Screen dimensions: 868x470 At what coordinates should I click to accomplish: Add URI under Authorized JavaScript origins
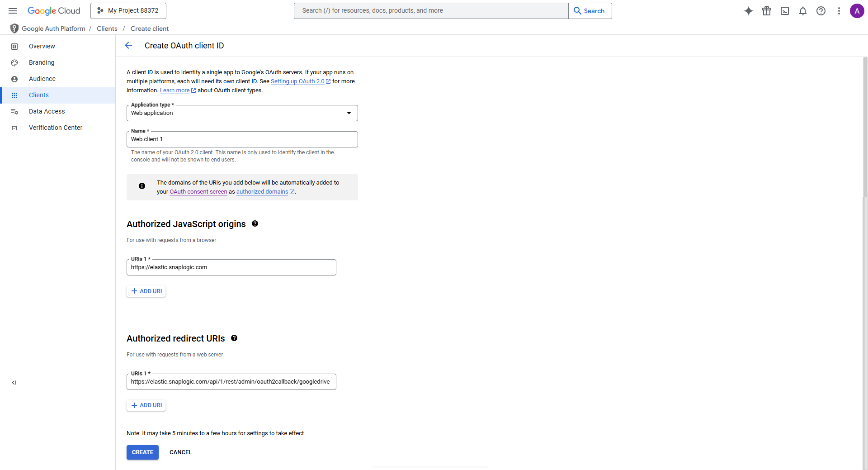pyautogui.click(x=146, y=291)
